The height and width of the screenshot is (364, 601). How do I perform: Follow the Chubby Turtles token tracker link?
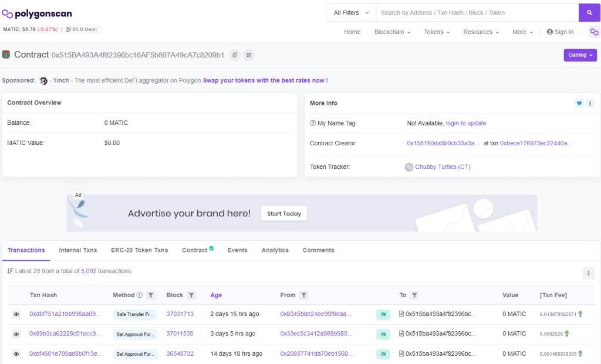click(x=442, y=167)
